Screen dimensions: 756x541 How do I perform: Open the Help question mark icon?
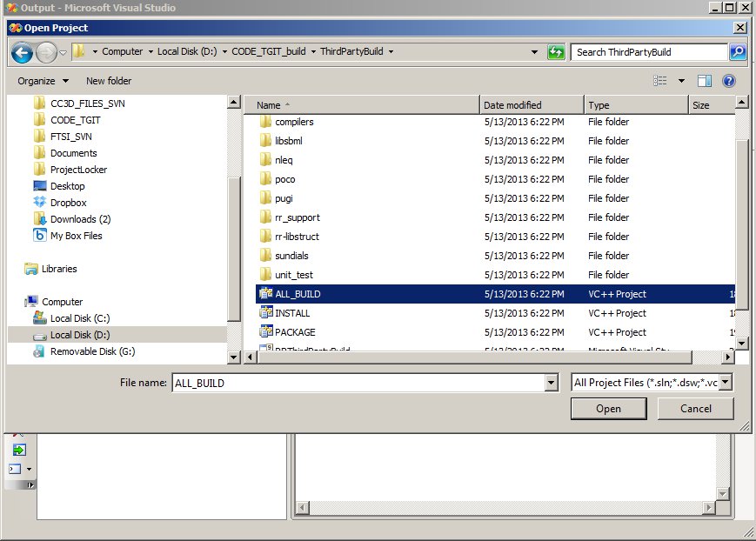tap(729, 81)
